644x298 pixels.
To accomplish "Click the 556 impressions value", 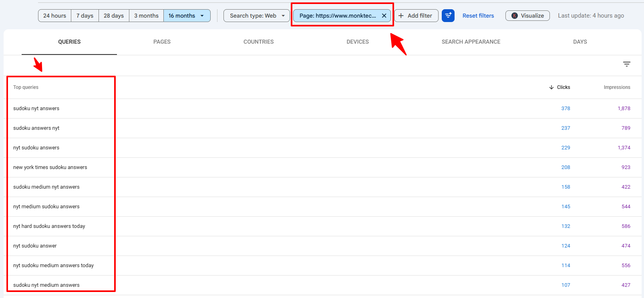I will click(x=626, y=266).
